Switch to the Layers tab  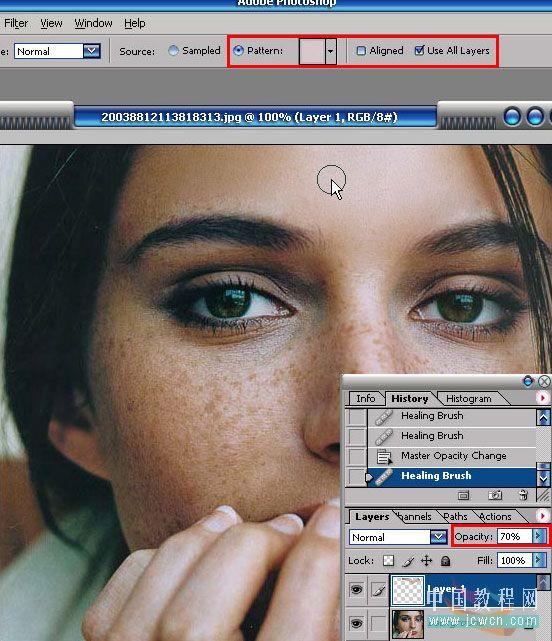point(372,517)
